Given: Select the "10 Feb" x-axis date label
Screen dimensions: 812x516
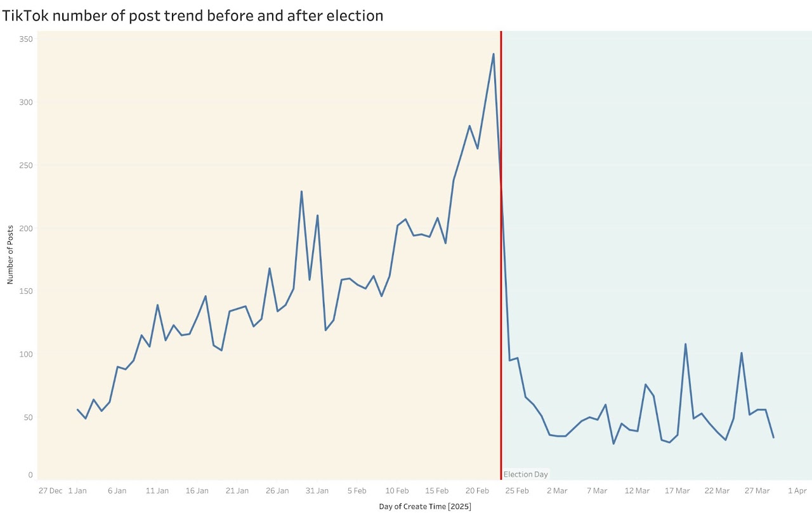Looking at the screenshot, I should point(397,491).
